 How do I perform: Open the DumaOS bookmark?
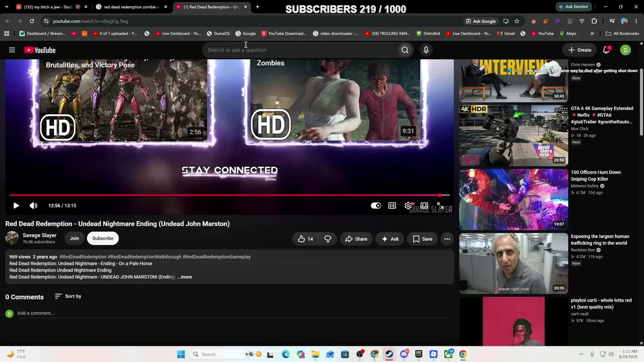pyautogui.click(x=218, y=34)
